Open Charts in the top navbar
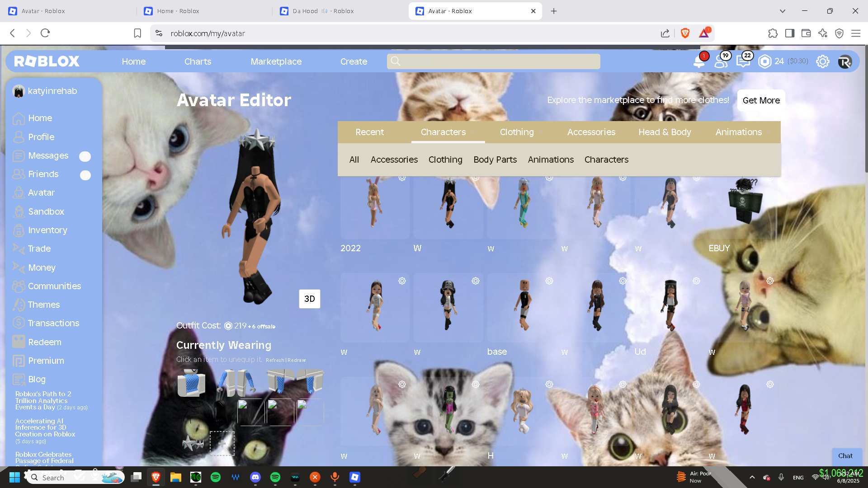Screen dimensions: 868x488 198,61
